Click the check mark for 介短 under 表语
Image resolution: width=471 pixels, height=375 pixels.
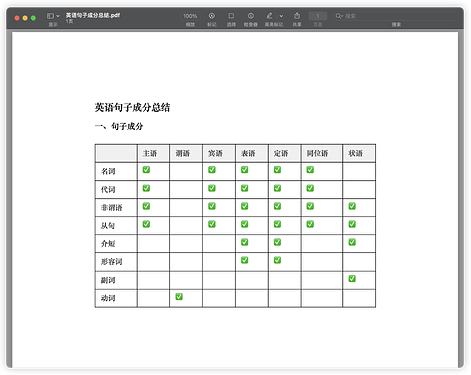245,242
